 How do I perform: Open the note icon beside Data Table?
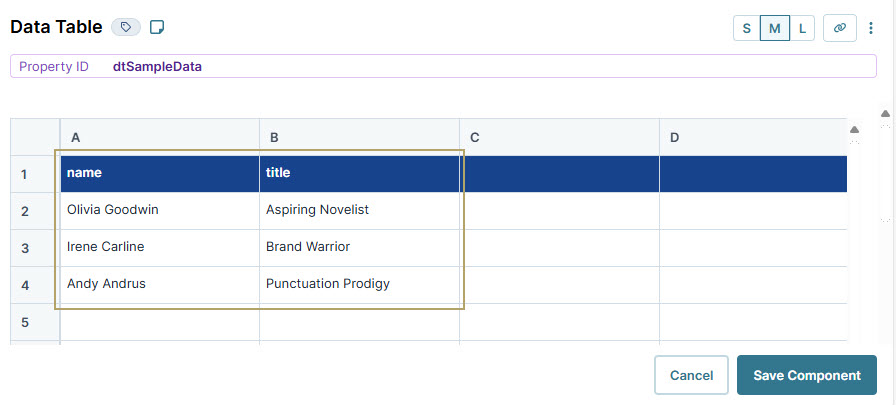(x=157, y=27)
